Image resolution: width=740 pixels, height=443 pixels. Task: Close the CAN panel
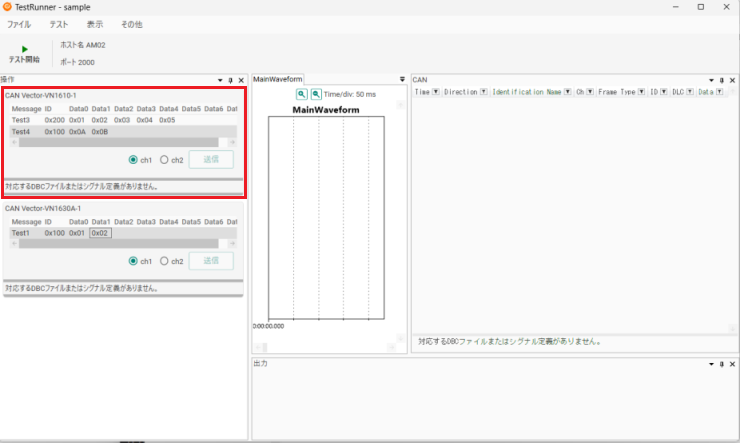point(732,79)
